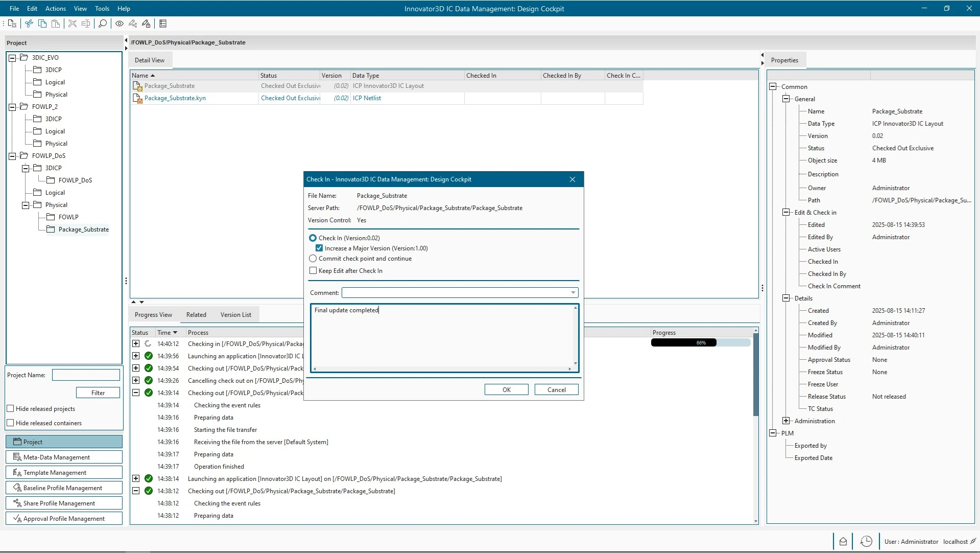Click the Rename toolbar icon
Screen dimensions: 980x553
[86, 24]
